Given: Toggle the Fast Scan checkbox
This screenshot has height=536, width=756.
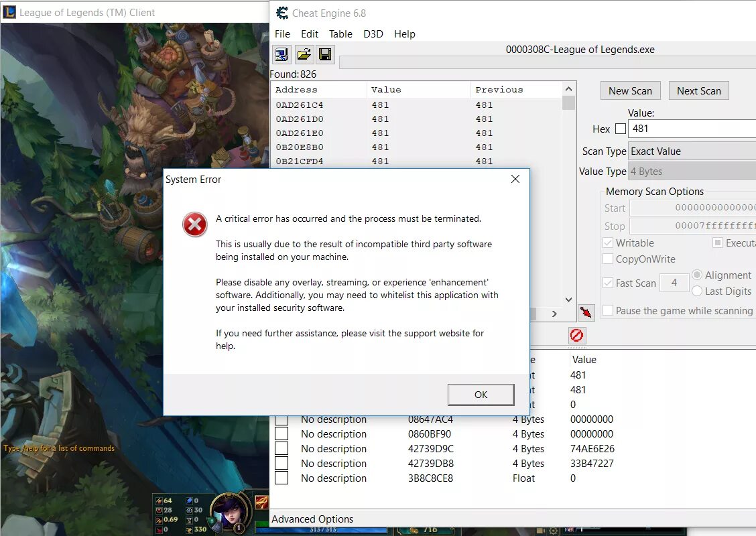Looking at the screenshot, I should pyautogui.click(x=608, y=283).
